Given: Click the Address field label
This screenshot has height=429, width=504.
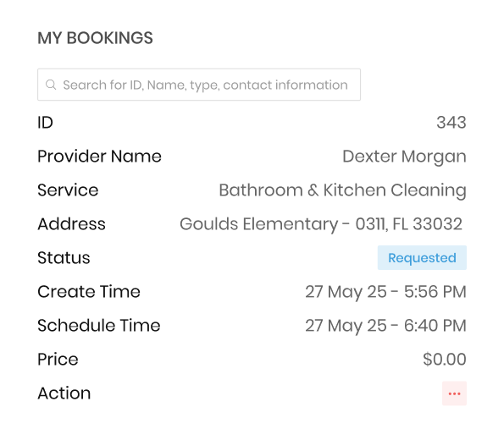Looking at the screenshot, I should coord(71,224).
